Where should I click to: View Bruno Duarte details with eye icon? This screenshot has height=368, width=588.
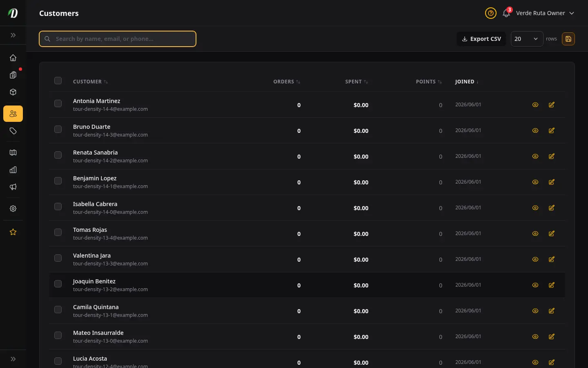click(535, 130)
